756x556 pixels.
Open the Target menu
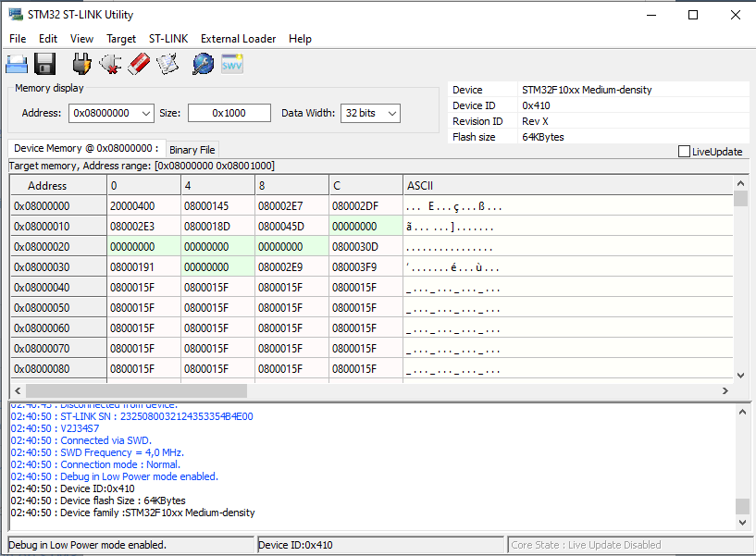(121, 39)
